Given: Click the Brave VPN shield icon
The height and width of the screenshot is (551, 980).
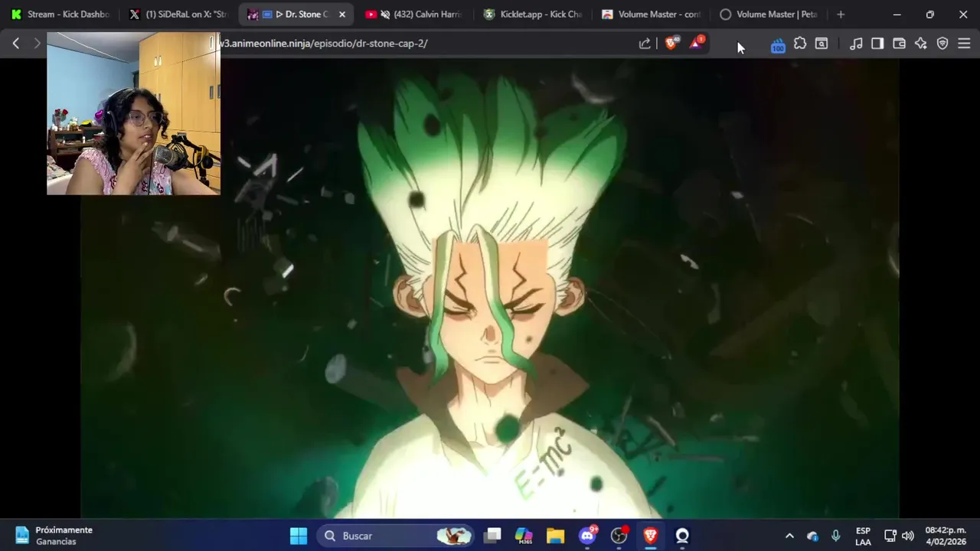Looking at the screenshot, I should pos(942,44).
